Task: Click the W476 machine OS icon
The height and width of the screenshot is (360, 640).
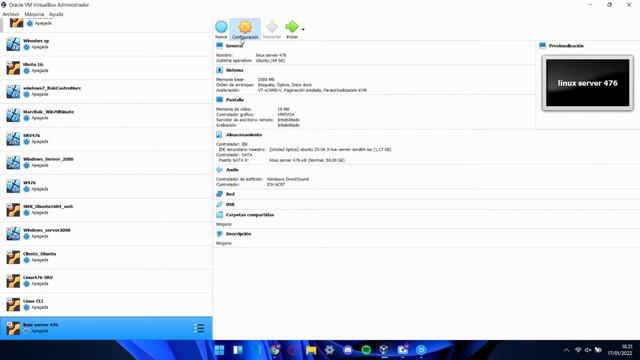Action: coord(13,186)
